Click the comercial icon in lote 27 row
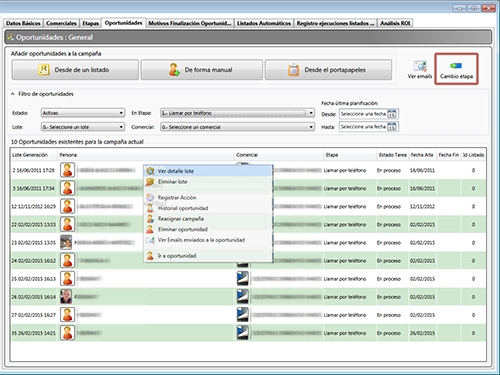 [x=243, y=315]
